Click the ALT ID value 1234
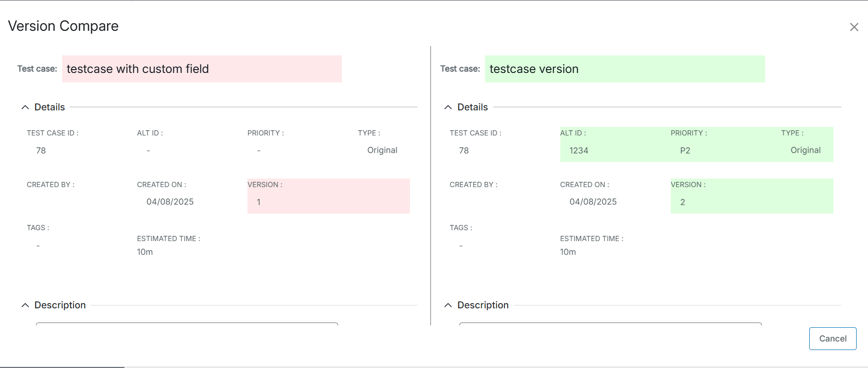 coord(578,151)
